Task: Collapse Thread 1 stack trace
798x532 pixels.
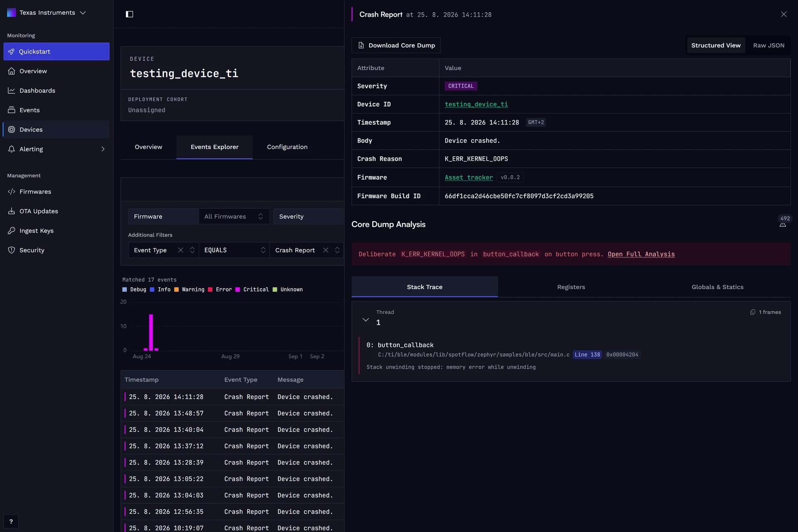Action: [x=366, y=320]
